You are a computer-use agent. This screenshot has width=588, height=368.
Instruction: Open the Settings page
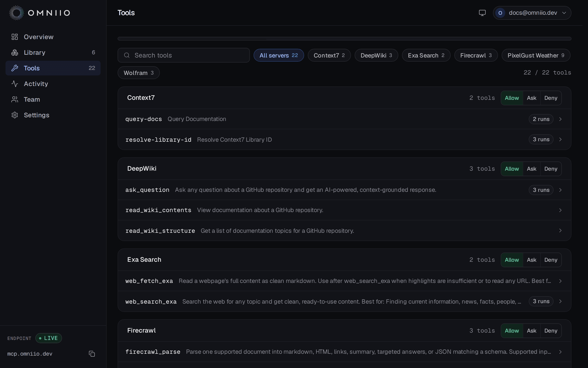pyautogui.click(x=53, y=115)
